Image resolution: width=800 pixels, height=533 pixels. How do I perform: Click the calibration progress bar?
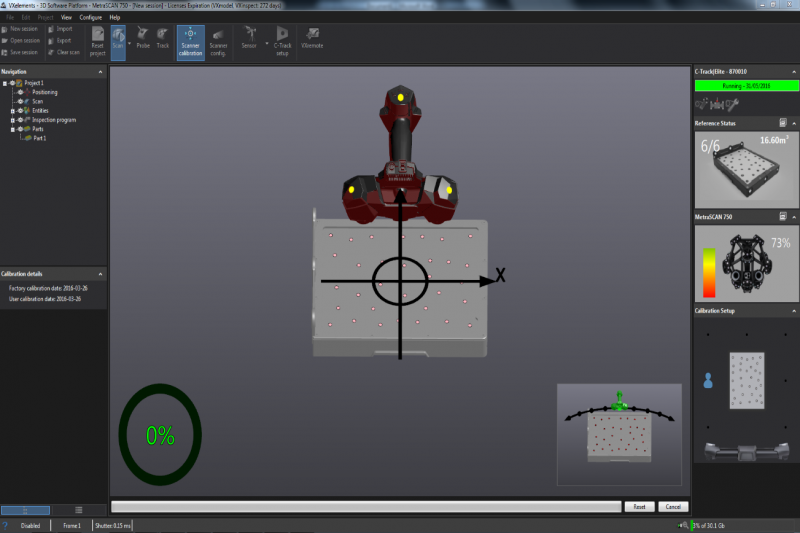pyautogui.click(x=366, y=507)
